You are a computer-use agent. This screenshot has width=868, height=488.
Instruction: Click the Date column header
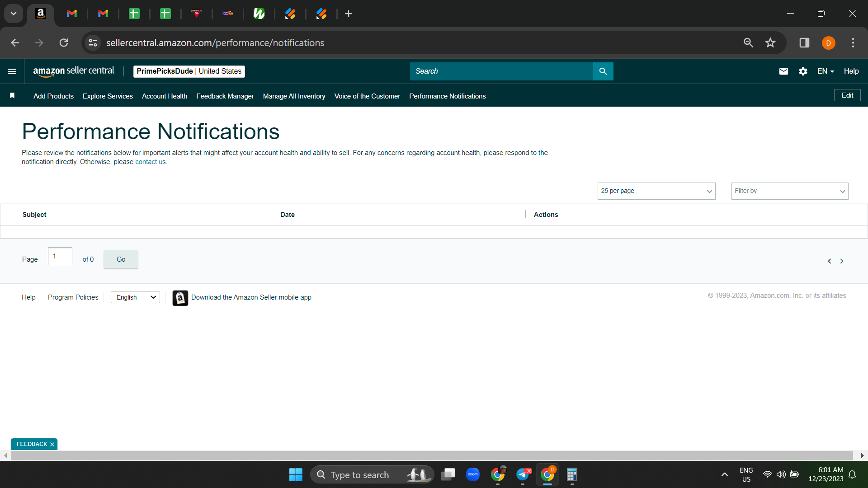click(288, 215)
